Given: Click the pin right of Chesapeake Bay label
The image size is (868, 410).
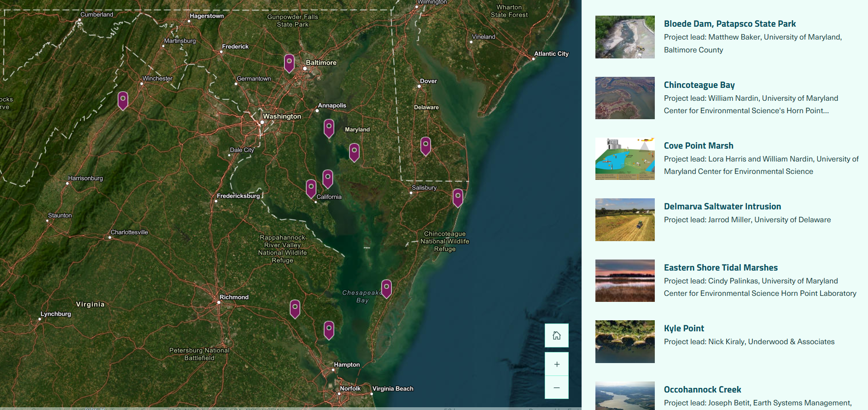Looking at the screenshot, I should [387, 288].
